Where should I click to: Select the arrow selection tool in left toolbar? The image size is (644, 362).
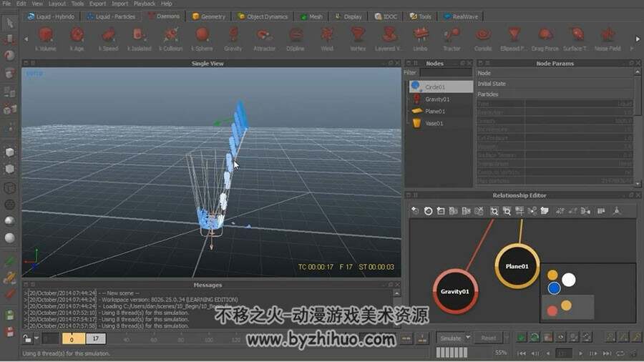pos(10,23)
